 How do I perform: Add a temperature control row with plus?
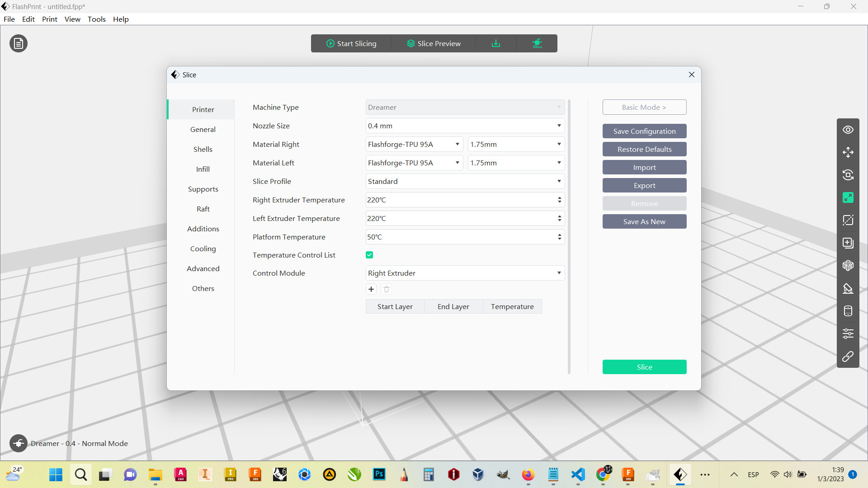click(x=371, y=289)
